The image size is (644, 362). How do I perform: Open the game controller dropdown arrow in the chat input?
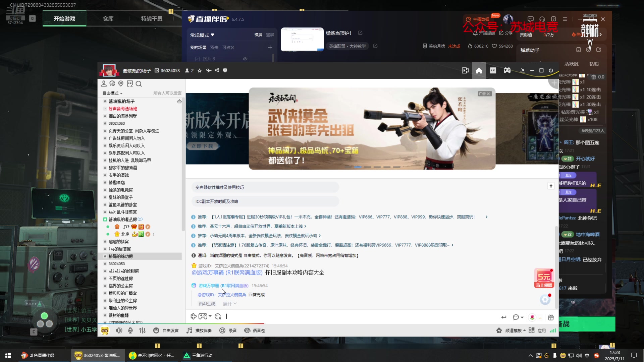click(210, 316)
